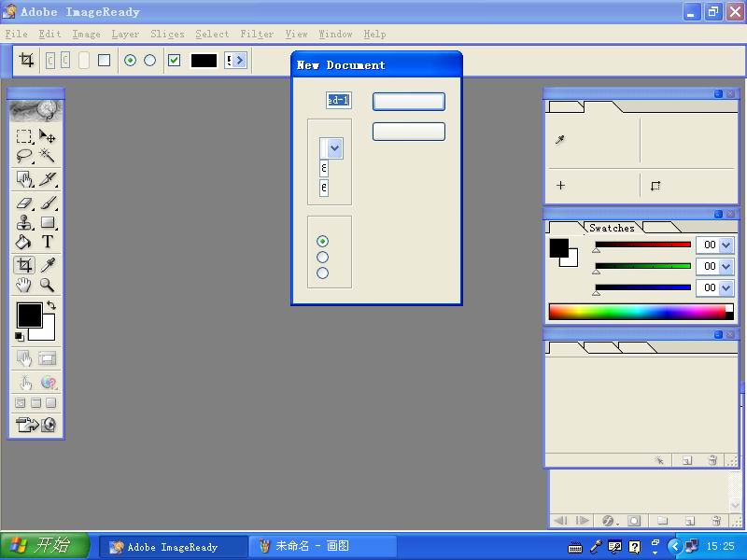The height and width of the screenshot is (560, 747).
Task: Preview in default browser icon
Action: [x=49, y=382]
